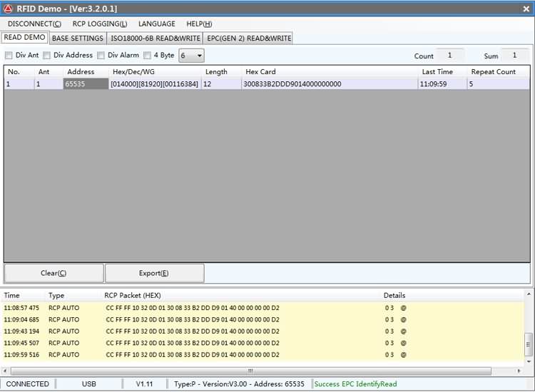Select log entry at 11:09:59 516
This screenshot has width=535, height=392.
263,355
